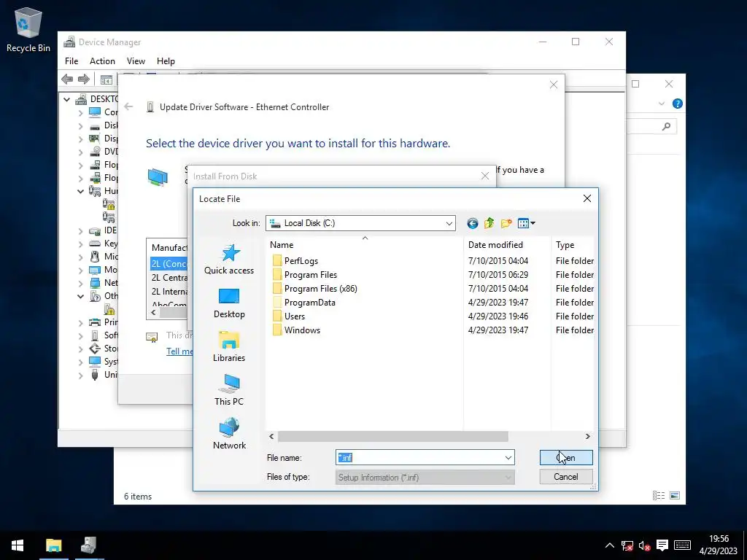Click the horizontal scrollbar left arrow in file list
747x560 pixels.
[x=271, y=436]
